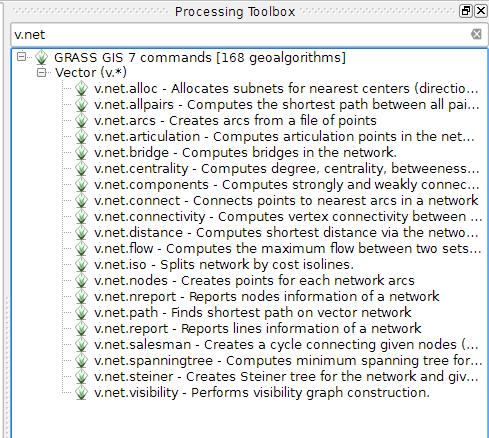Collapse the GRASS GIS 7 commands group

(21, 57)
